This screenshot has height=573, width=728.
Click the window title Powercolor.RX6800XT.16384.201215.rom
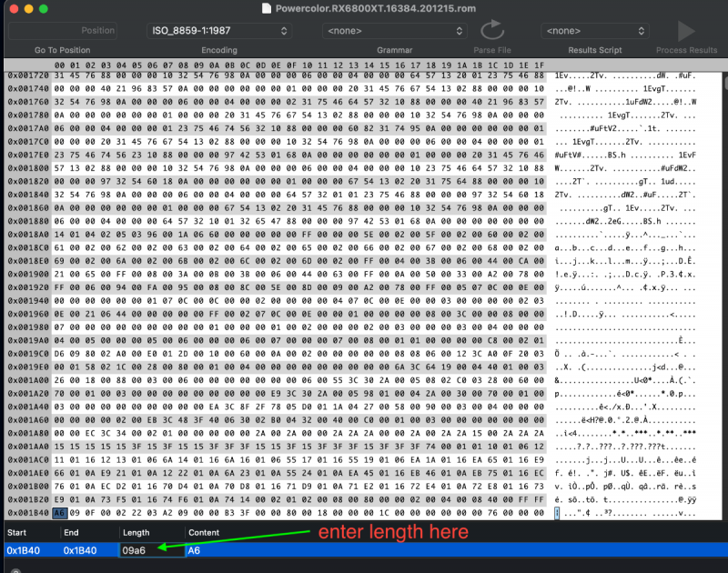376,8
